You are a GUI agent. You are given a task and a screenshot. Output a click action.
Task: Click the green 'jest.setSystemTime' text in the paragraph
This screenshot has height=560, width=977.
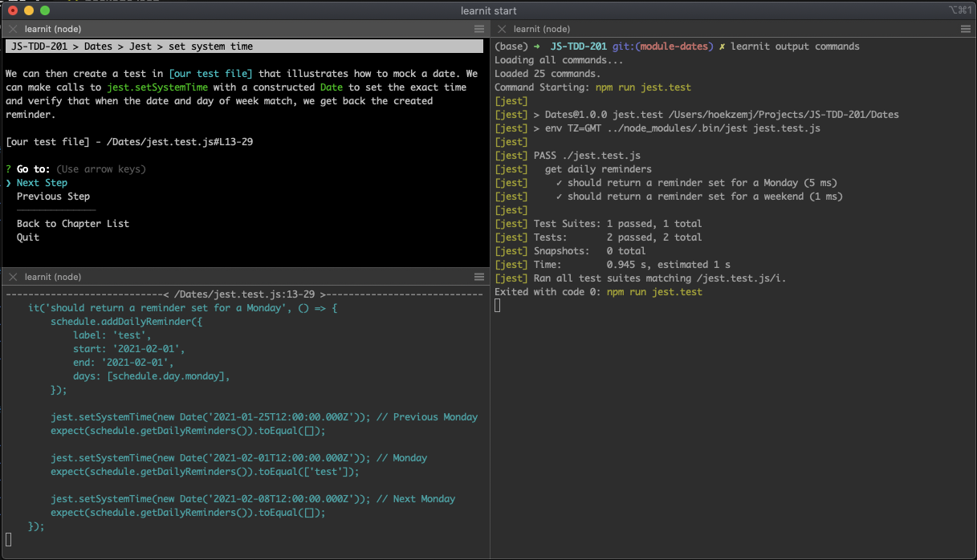[x=157, y=87]
